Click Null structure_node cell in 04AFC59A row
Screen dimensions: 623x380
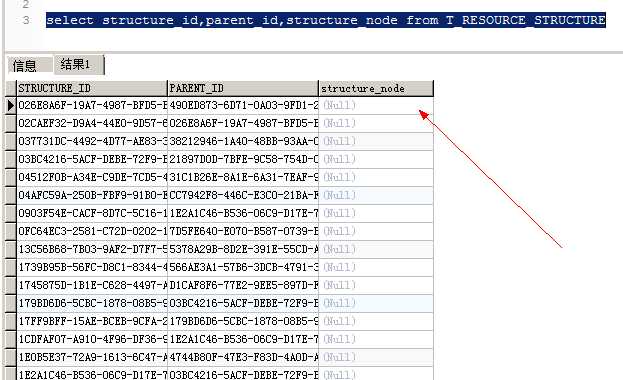click(x=376, y=195)
